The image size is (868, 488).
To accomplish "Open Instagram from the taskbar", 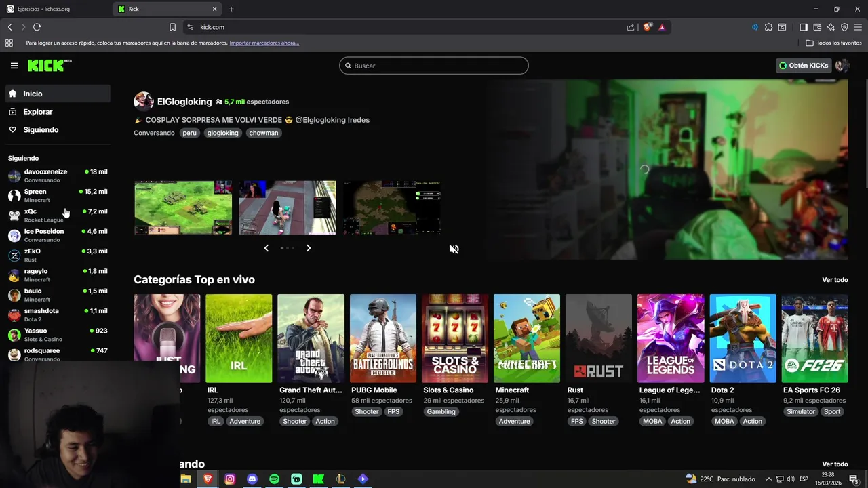I will pos(230,479).
